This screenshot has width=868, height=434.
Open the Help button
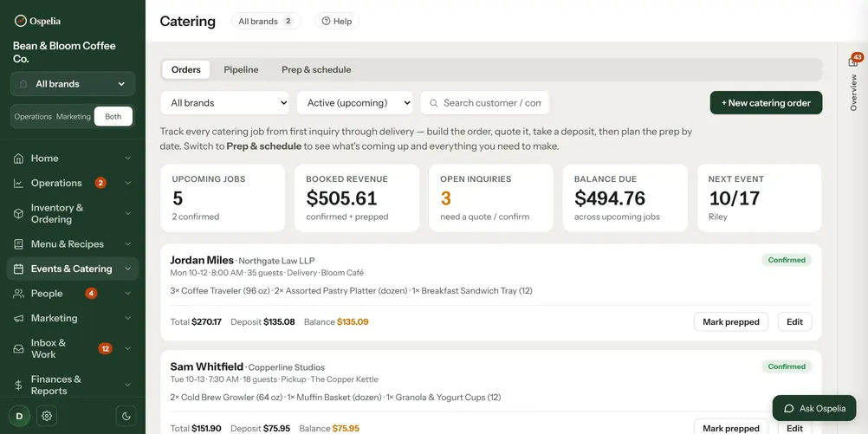337,21
